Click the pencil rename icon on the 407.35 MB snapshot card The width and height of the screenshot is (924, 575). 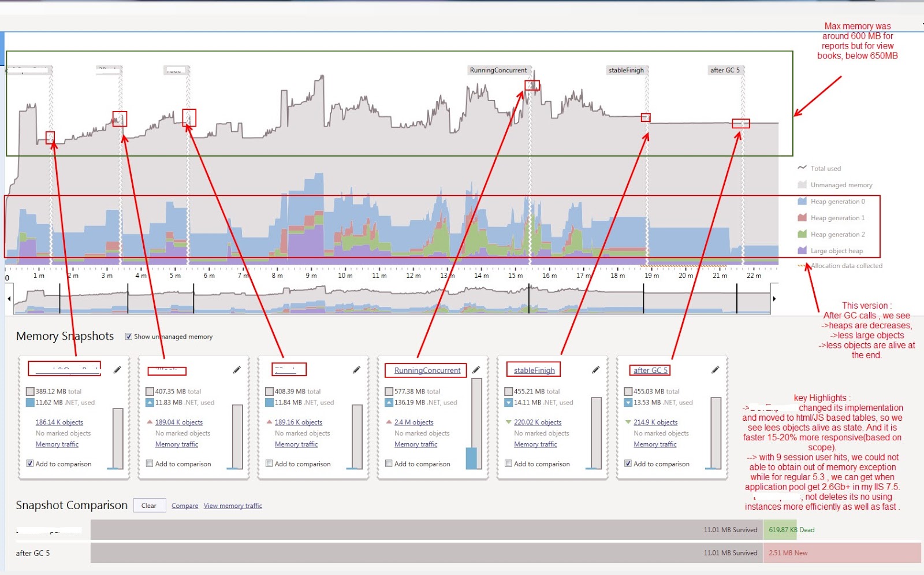pos(237,370)
